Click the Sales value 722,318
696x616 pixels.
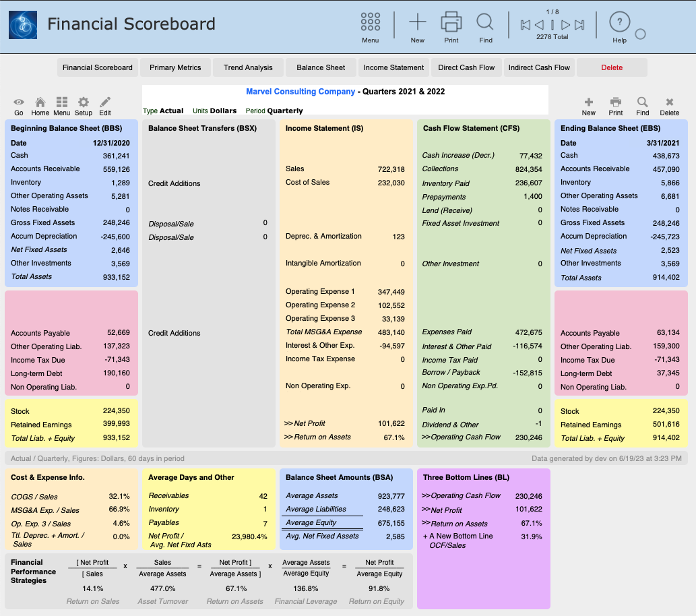[391, 169]
